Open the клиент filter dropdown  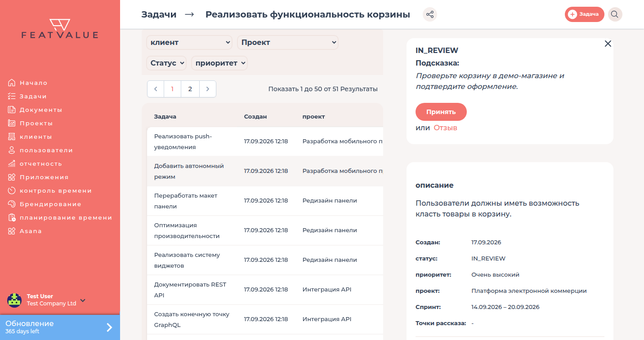tap(189, 43)
